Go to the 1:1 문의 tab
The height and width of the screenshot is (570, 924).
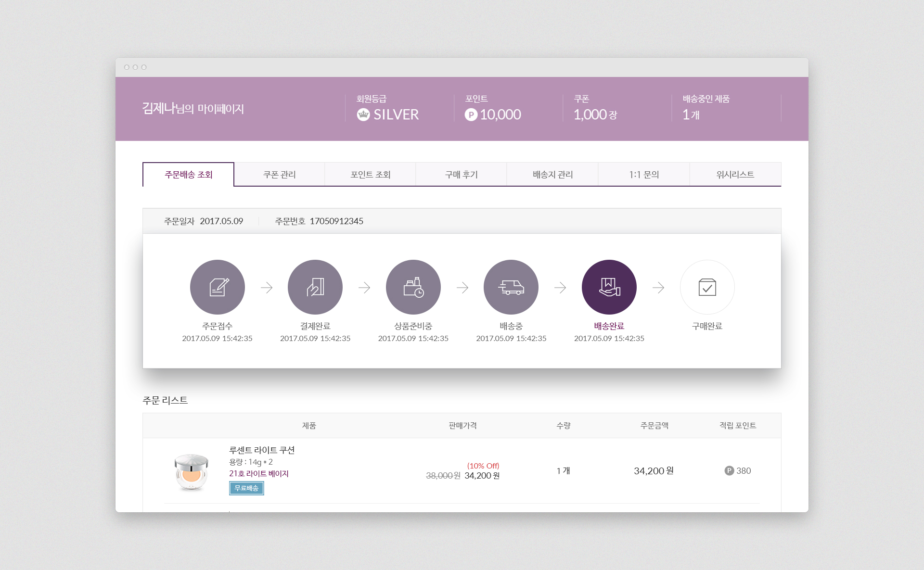[x=644, y=175]
